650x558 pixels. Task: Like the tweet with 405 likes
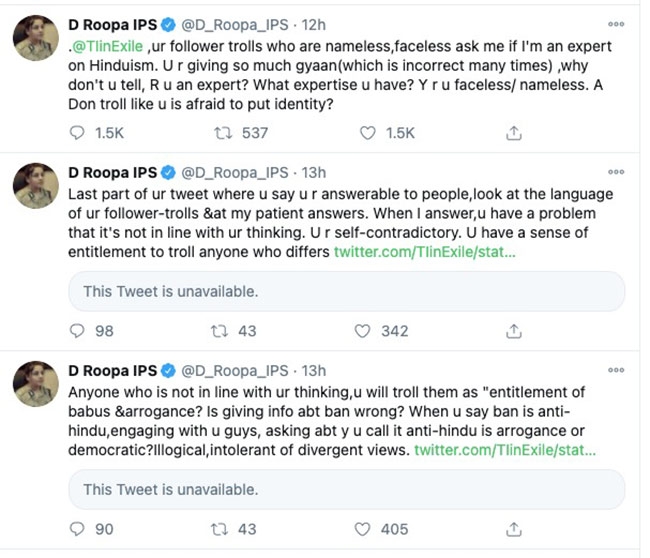pos(367,529)
